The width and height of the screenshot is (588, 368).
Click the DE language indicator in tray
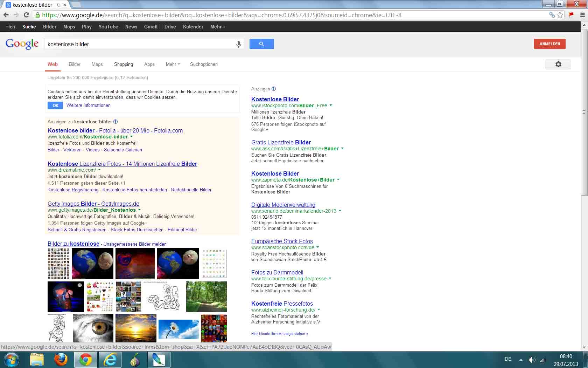click(x=508, y=359)
